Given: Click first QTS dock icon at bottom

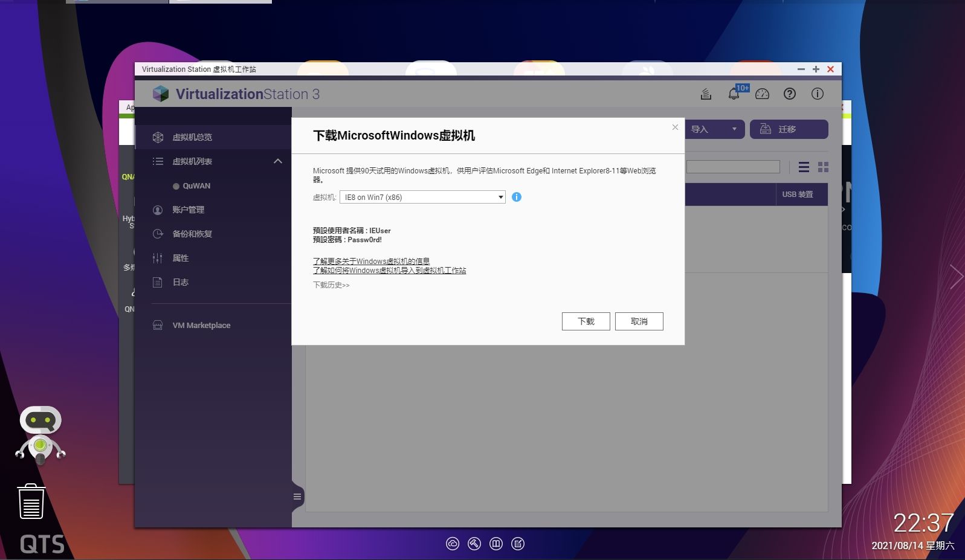Looking at the screenshot, I should pos(453,544).
